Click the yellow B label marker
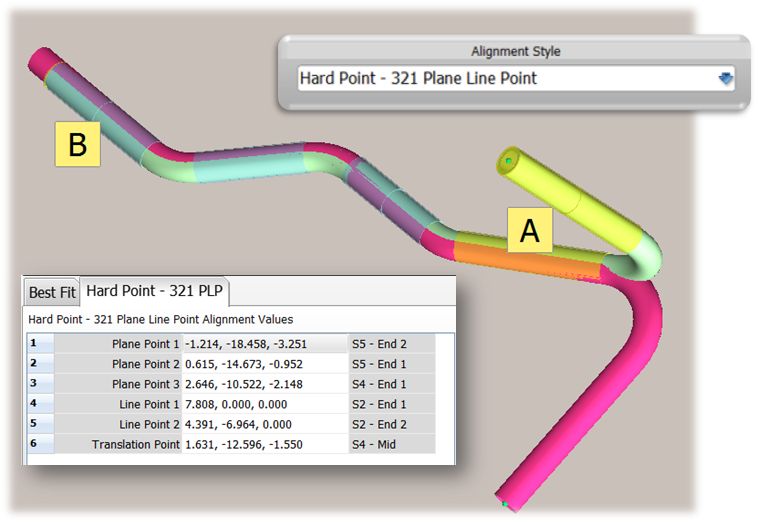This screenshot has width=758, height=522. pyautogui.click(x=77, y=144)
